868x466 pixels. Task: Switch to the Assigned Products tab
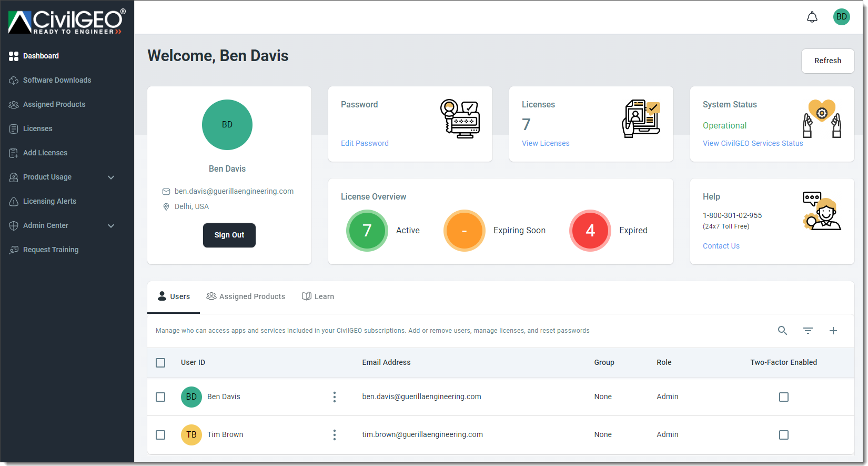[246, 296]
